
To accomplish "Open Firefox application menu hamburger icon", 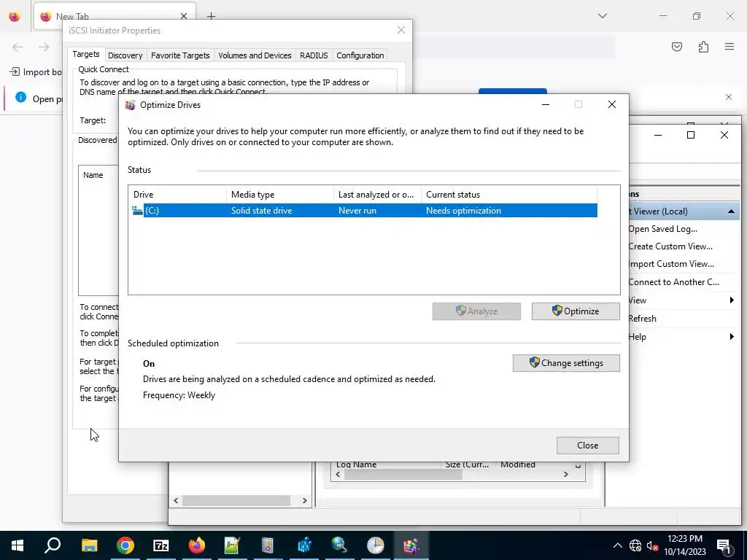I will 729,47.
